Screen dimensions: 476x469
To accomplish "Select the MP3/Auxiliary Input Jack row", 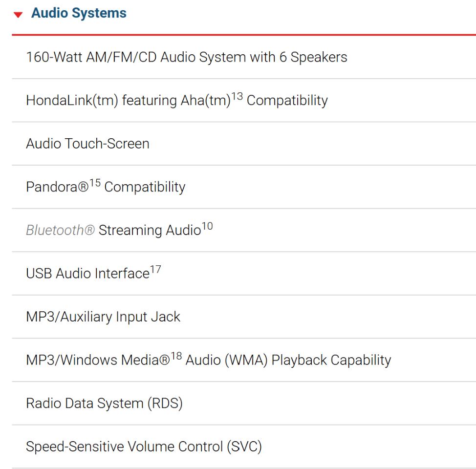I will point(244,317).
